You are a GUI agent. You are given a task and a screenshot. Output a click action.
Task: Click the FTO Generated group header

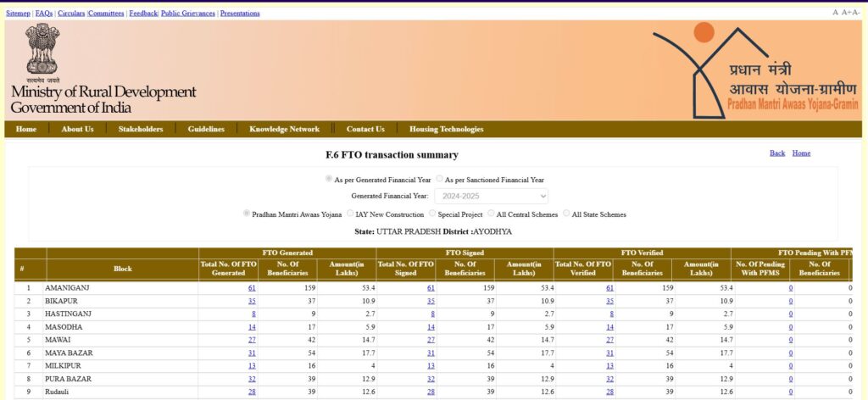point(287,253)
